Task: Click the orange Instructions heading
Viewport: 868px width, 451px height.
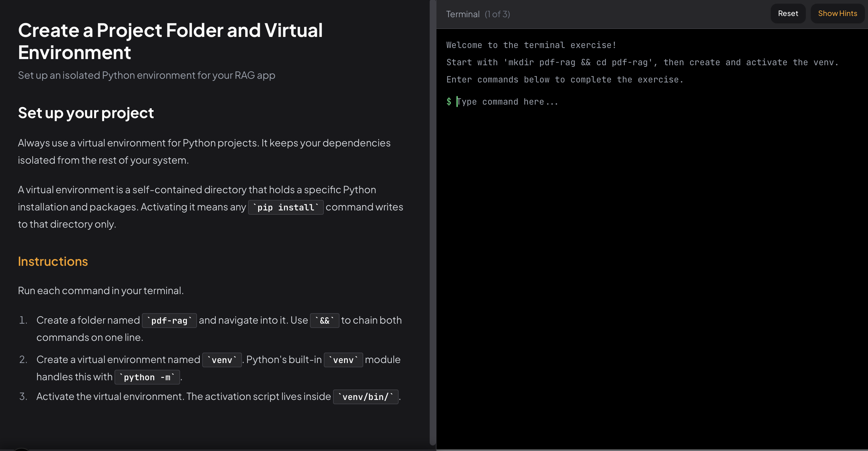Action: (53, 261)
